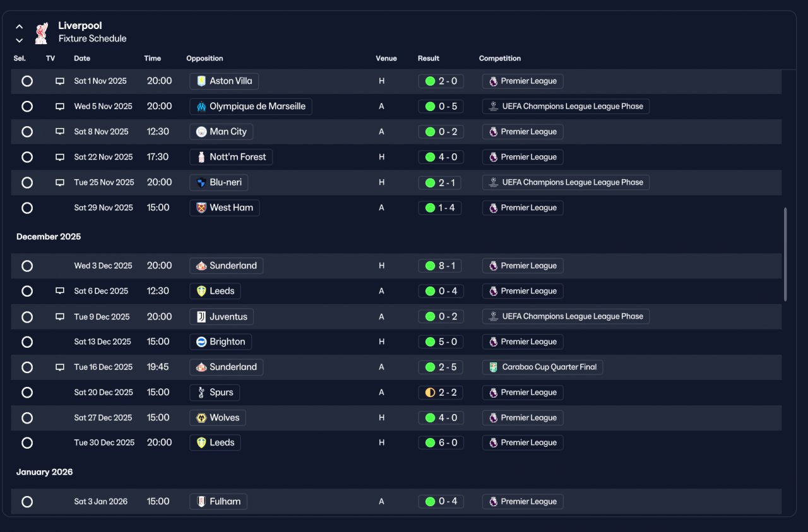
Task: Click Leeds badge in Tue 30 Dec row
Action: [x=201, y=442]
